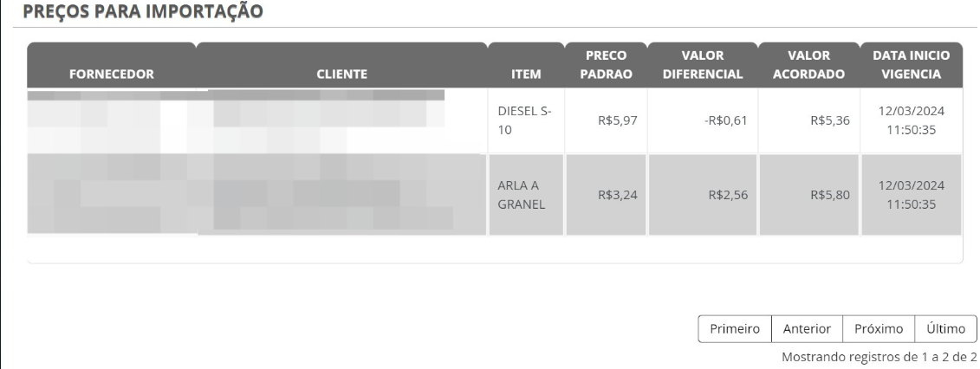Sort by PRECO PADRAO column
Screen dimensions: 980x369
(607, 65)
